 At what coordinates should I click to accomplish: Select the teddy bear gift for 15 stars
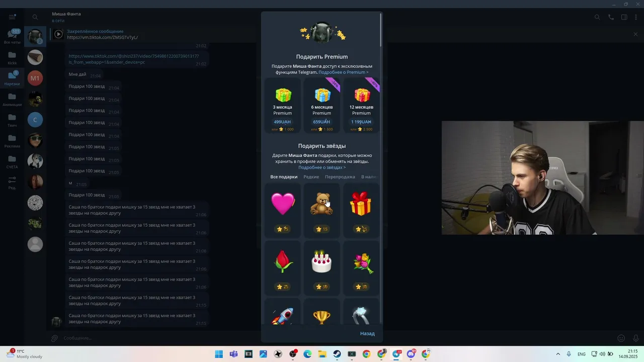[321, 210]
